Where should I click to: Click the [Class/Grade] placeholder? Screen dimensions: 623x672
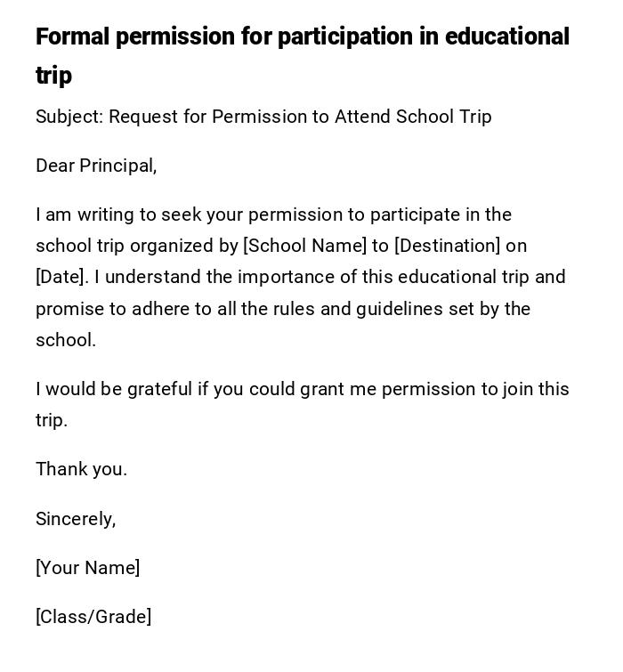click(x=93, y=617)
